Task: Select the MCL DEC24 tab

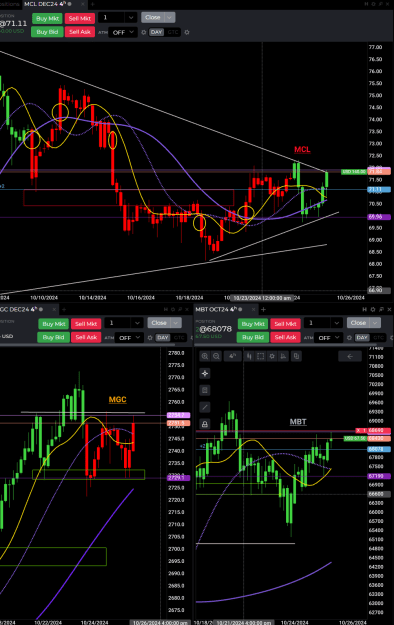Action: point(45,4)
